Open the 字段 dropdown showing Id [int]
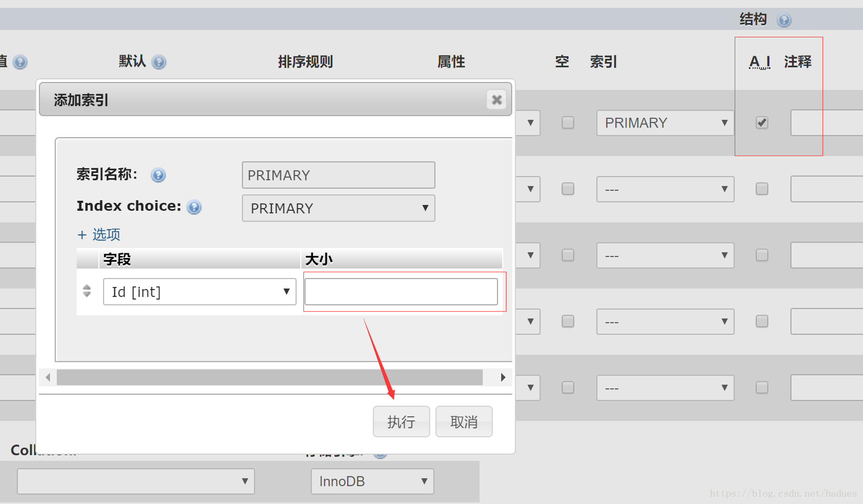The image size is (863, 504). coord(199,291)
